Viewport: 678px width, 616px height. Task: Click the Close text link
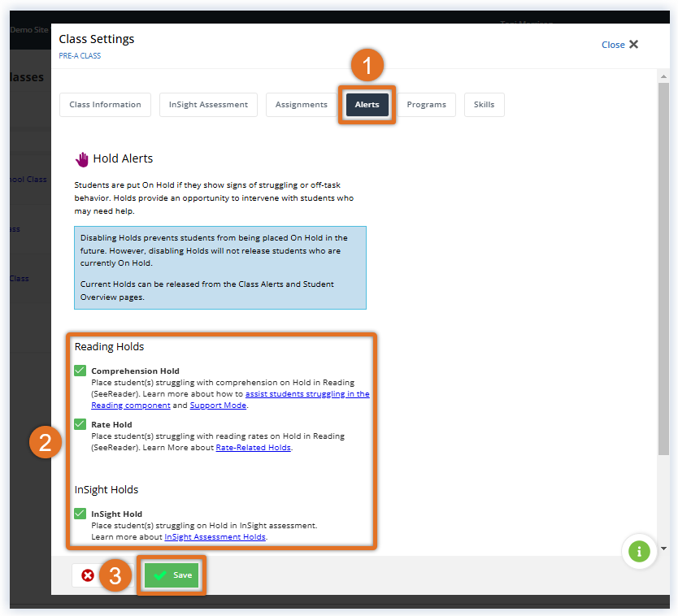pos(613,45)
